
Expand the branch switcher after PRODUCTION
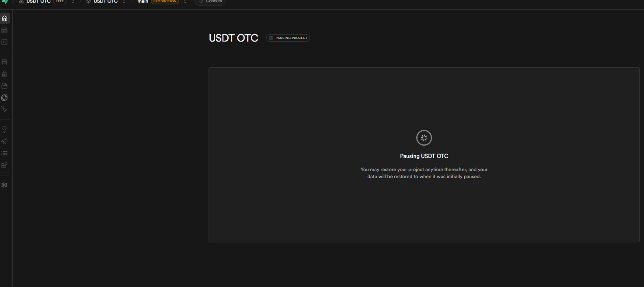tap(185, 2)
